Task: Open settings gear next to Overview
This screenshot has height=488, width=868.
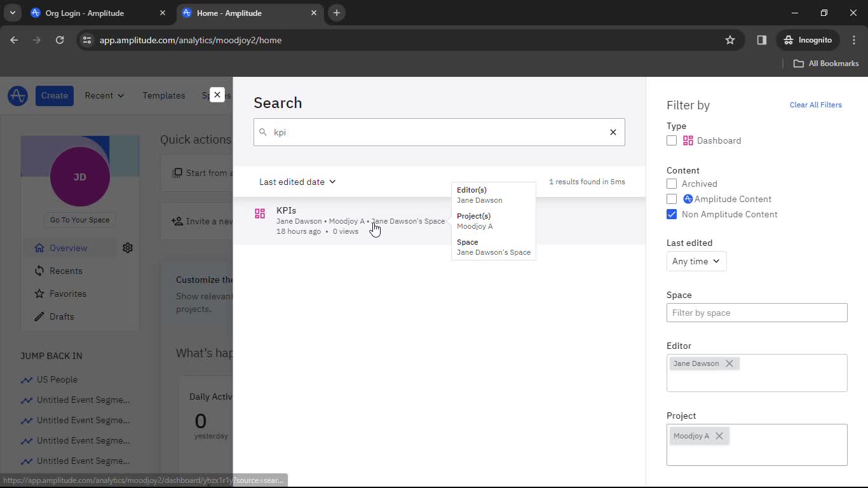Action: (x=128, y=248)
